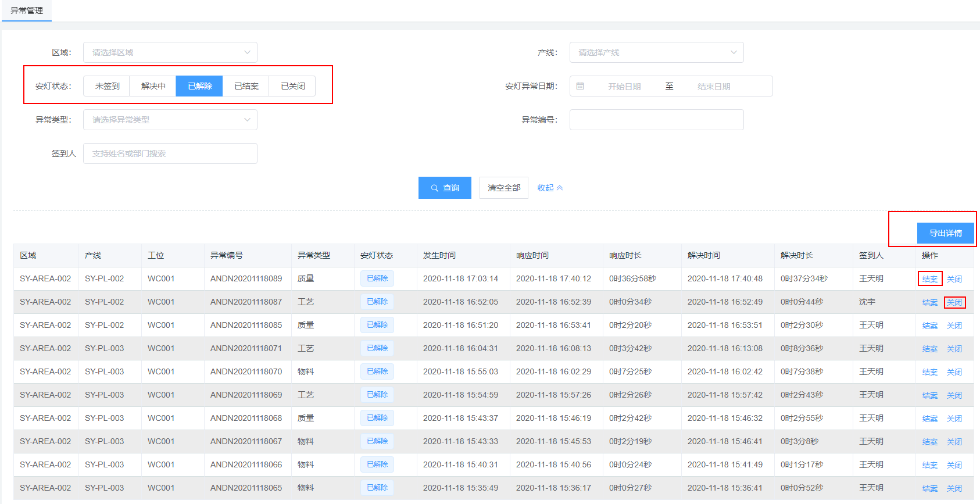
Task: Focus the 签到人 search box
Action: (x=170, y=153)
